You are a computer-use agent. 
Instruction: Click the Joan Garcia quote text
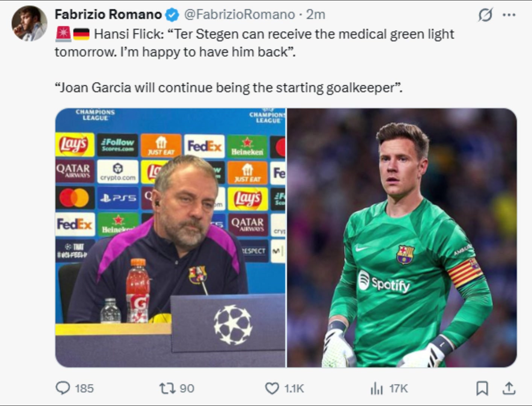coord(228,88)
